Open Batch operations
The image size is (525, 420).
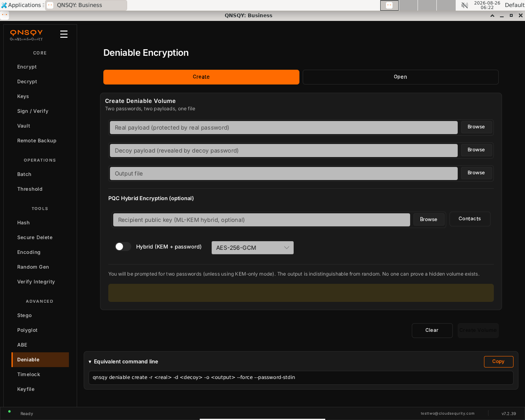[40, 174]
